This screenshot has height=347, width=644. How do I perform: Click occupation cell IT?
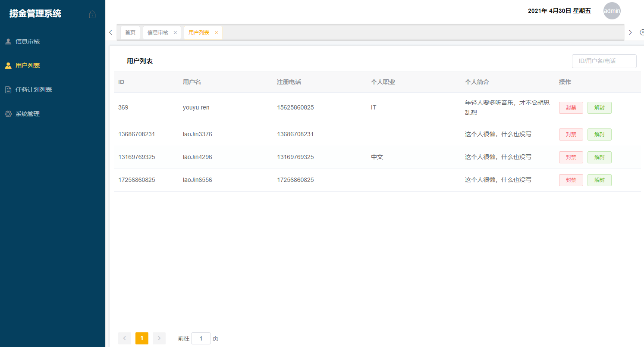(x=374, y=107)
